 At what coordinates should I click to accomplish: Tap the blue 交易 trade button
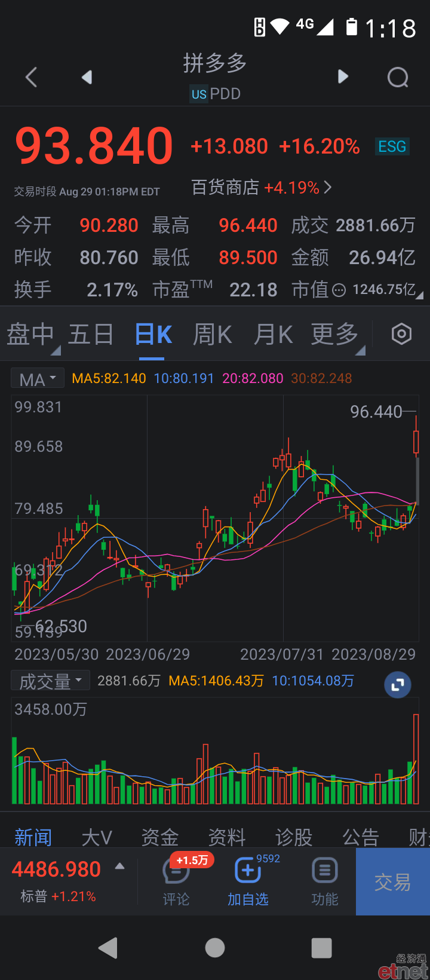[x=393, y=882]
